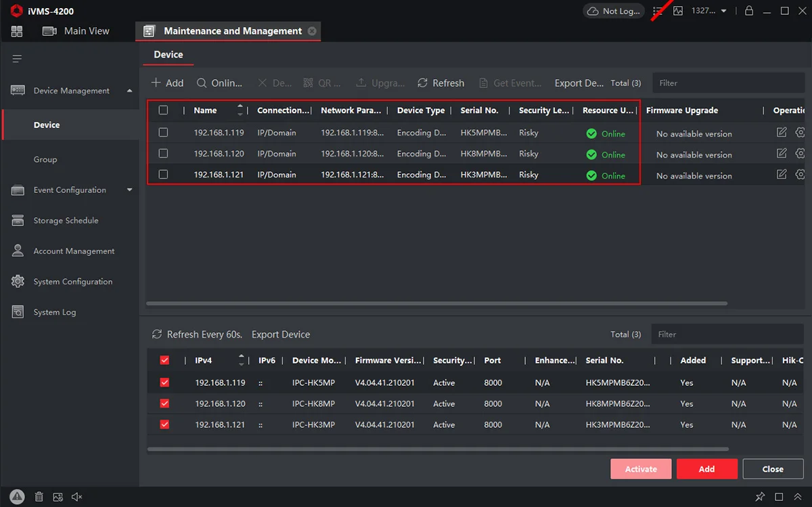Click the lock screen padlock icon
The height and width of the screenshot is (507, 812).
749,11
